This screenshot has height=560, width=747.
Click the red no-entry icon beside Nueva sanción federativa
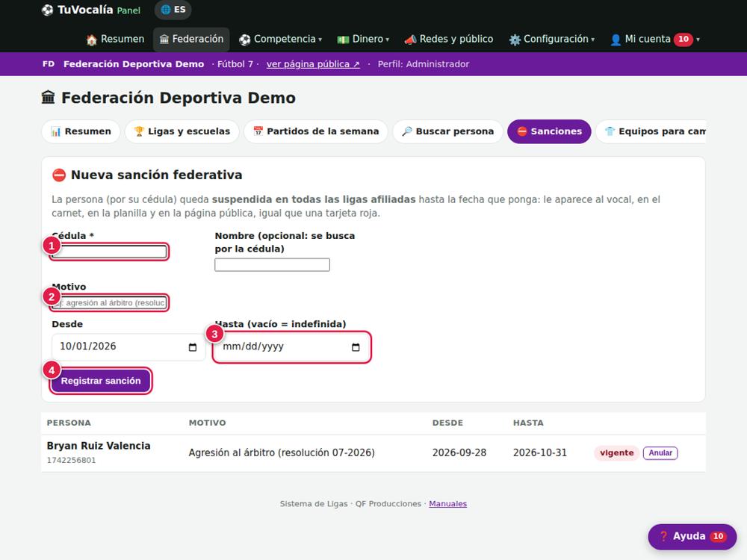pos(58,175)
